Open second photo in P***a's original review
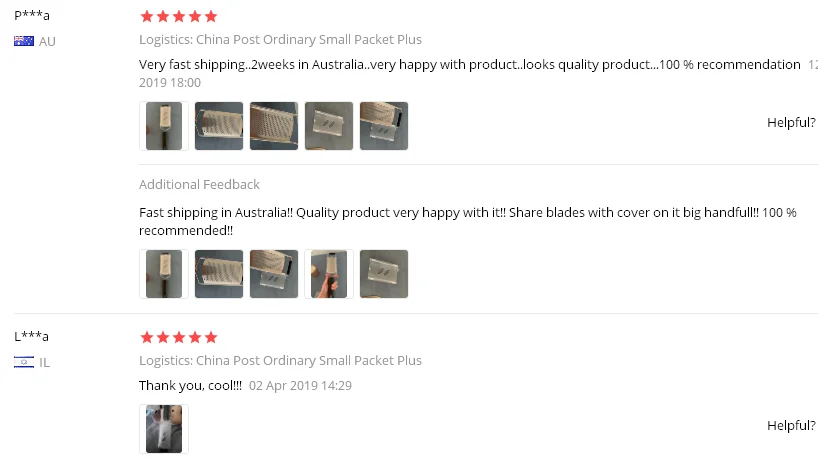 (219, 126)
